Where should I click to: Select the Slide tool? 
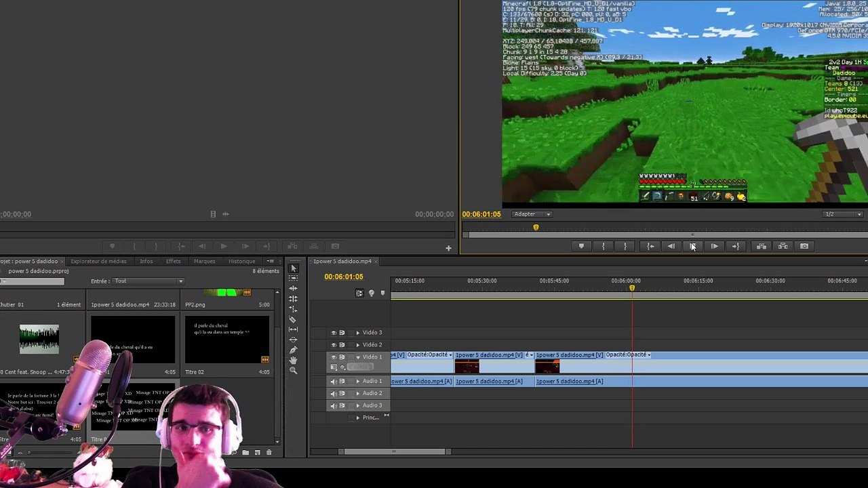click(294, 340)
